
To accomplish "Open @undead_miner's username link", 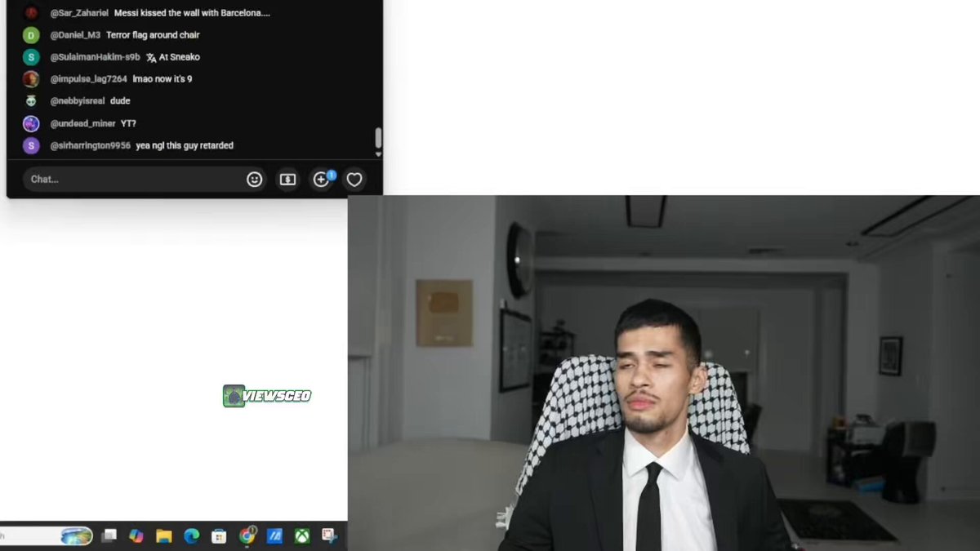I will pos(82,123).
